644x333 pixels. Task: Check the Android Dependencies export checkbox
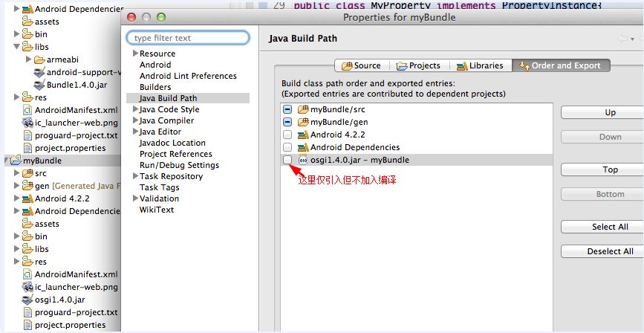coord(287,147)
